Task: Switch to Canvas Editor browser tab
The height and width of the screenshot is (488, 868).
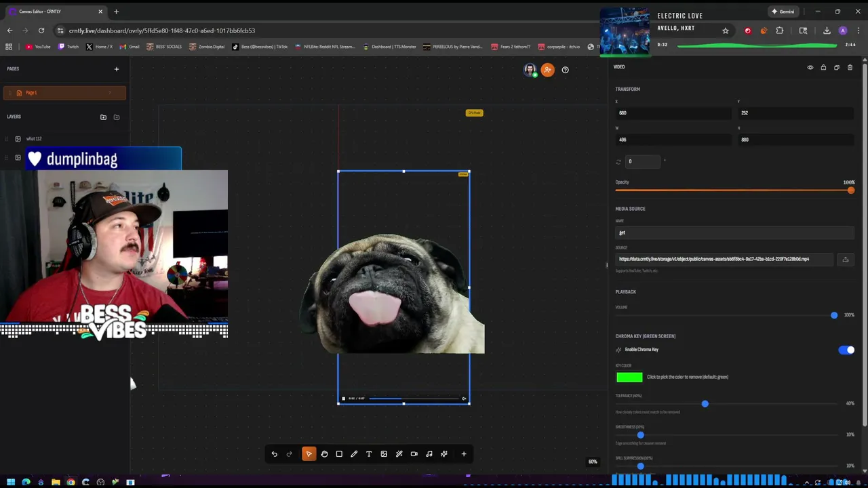Action: pyautogui.click(x=56, y=12)
